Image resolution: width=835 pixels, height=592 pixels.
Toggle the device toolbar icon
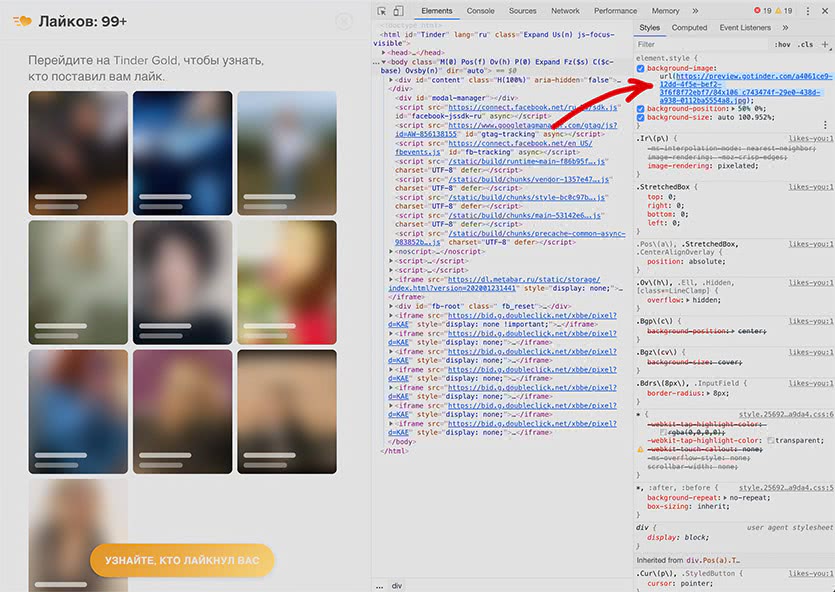(x=397, y=11)
